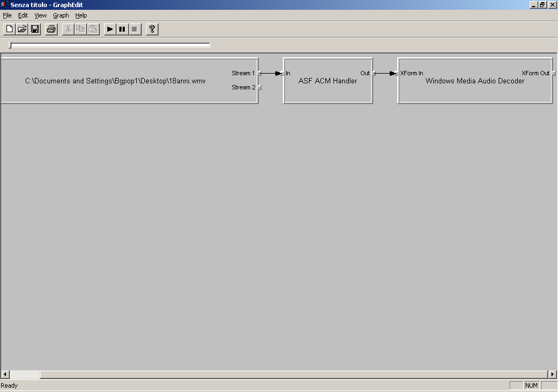Open the Graph menu
Screen dimensions: 558x392
[x=61, y=15]
